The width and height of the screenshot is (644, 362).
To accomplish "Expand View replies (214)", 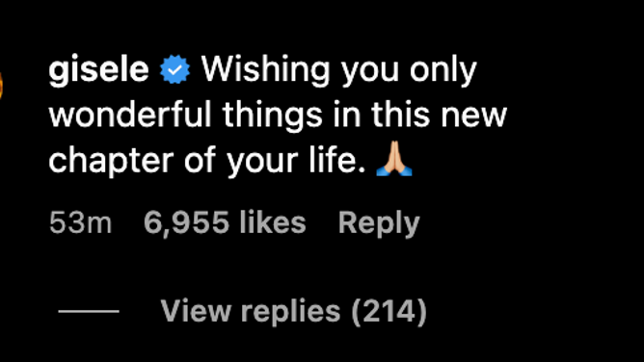I will [x=294, y=312].
